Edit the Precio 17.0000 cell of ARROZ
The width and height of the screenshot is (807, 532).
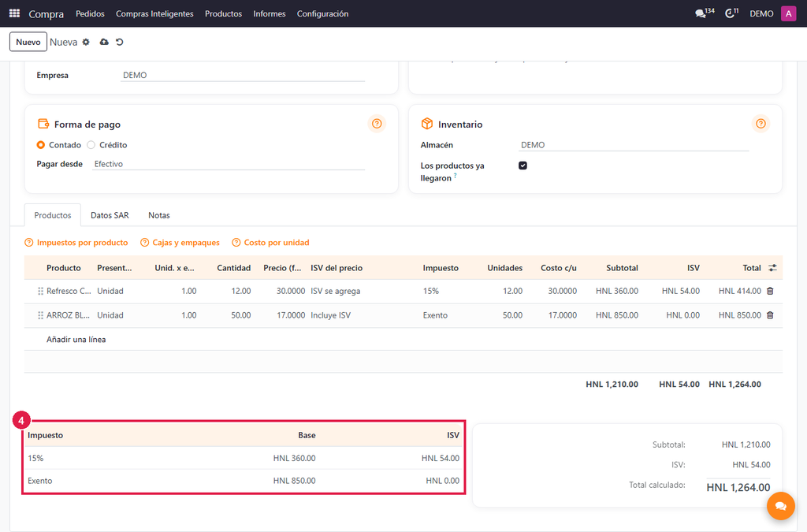click(x=291, y=315)
